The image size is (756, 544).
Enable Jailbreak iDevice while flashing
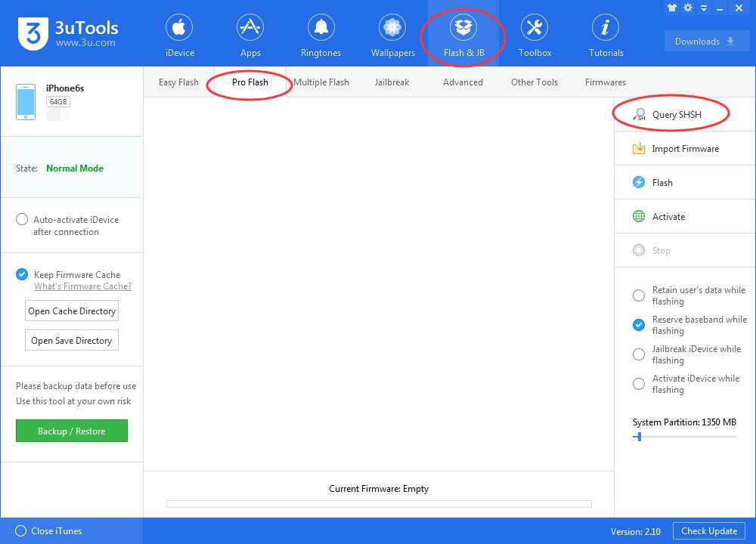click(x=638, y=354)
